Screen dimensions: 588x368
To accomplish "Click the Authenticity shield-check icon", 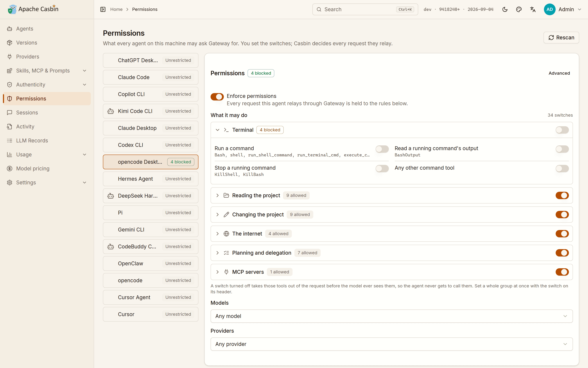I will pos(10,85).
